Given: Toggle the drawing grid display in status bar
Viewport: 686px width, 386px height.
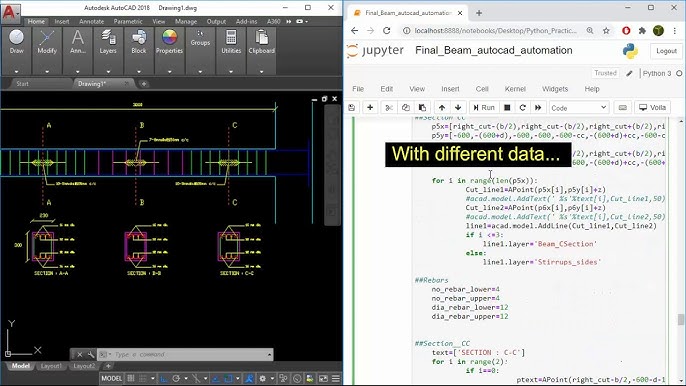Looking at the screenshot, I should [x=131, y=378].
